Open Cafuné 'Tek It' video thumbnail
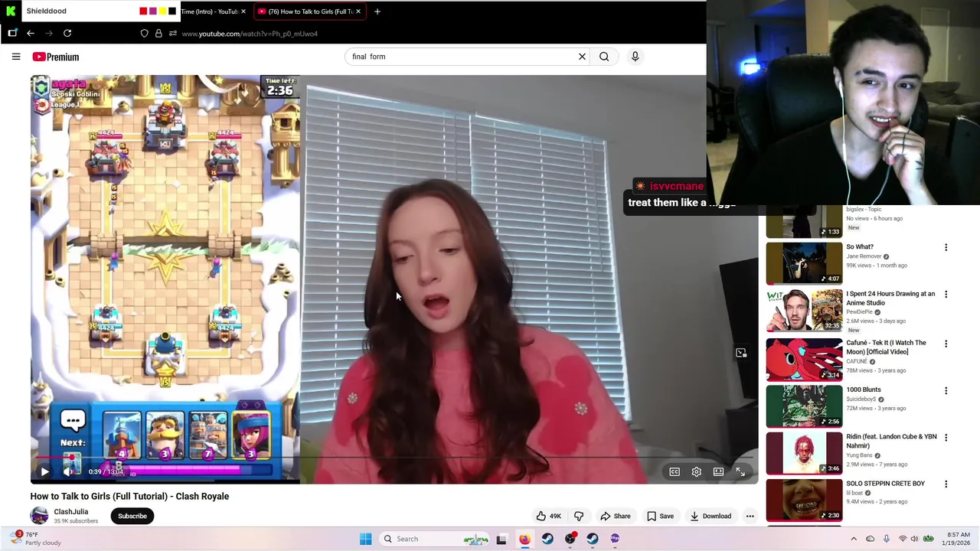The width and height of the screenshot is (980, 551). tap(804, 359)
